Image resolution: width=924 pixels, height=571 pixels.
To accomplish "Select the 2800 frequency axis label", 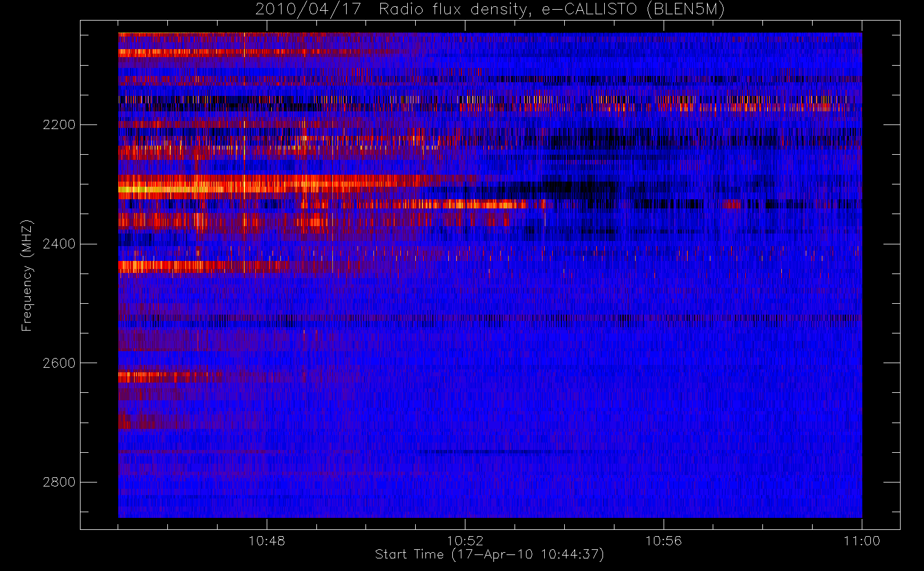I will pos(59,482).
